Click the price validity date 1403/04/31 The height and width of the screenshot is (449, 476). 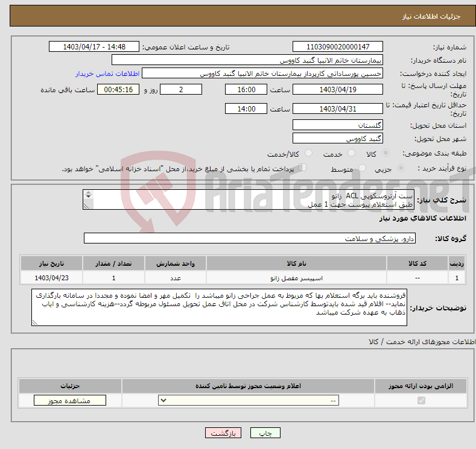[338, 108]
